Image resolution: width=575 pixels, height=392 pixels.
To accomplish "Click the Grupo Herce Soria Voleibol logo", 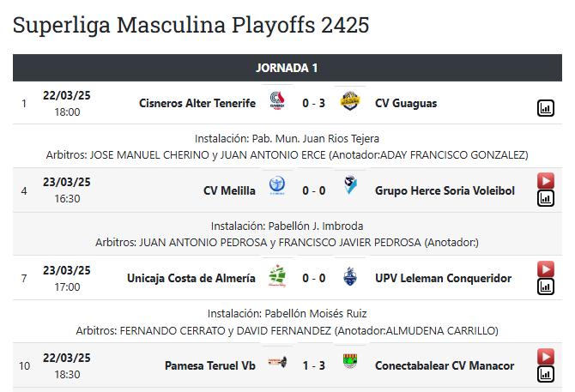I will point(349,190).
